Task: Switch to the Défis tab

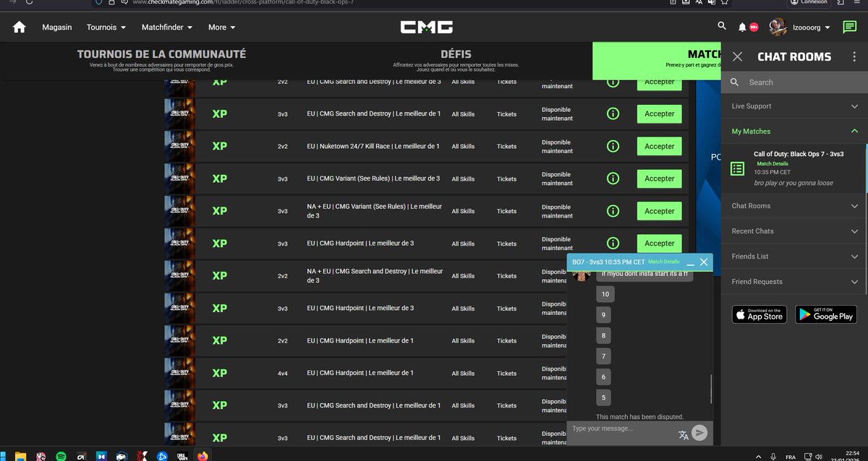Action: point(456,60)
